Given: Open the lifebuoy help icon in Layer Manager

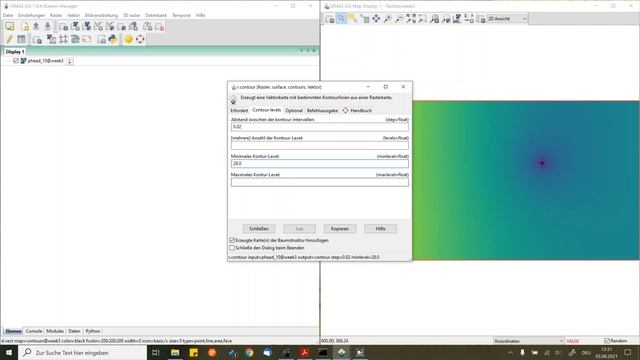Looking at the screenshot, I should (140, 39).
